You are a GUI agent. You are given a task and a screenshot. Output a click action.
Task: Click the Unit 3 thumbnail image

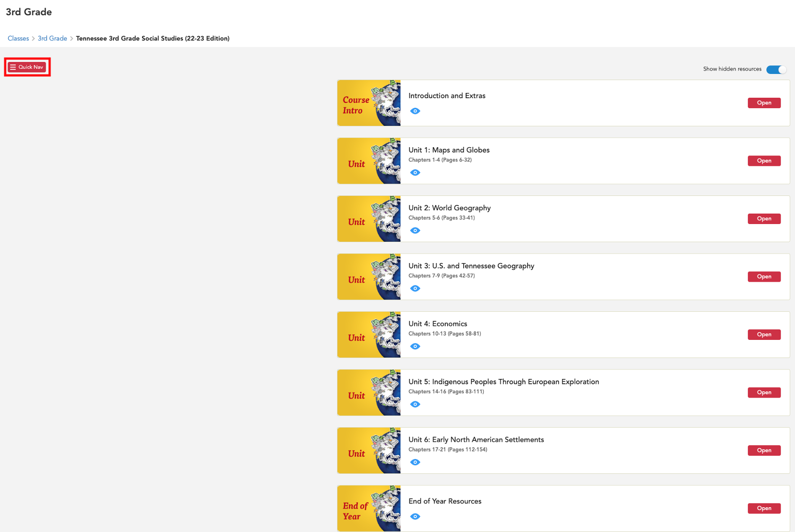369,277
